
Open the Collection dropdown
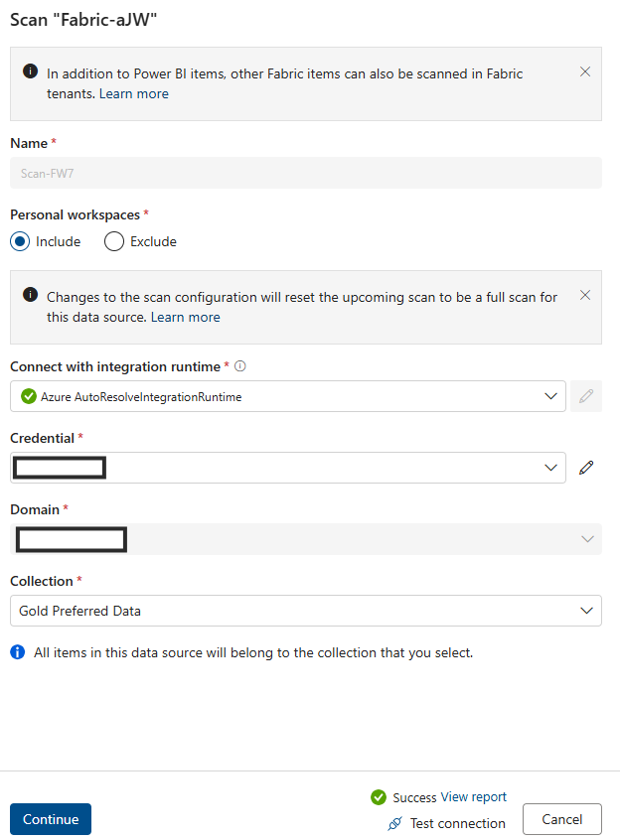point(586,611)
